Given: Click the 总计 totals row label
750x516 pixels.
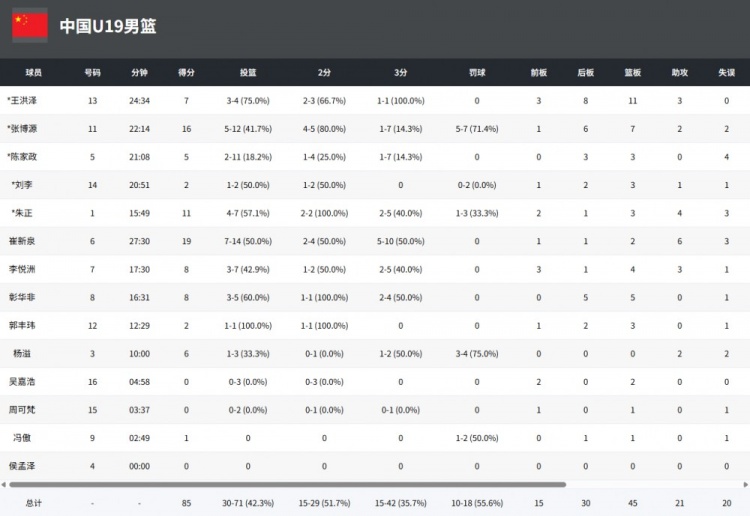Looking at the screenshot, I should click(x=34, y=503).
